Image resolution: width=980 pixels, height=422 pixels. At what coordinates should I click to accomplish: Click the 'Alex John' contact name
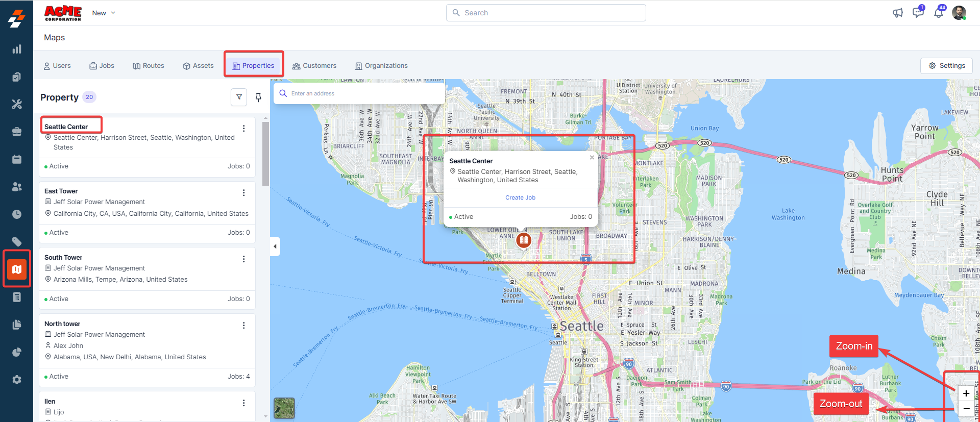coord(68,346)
